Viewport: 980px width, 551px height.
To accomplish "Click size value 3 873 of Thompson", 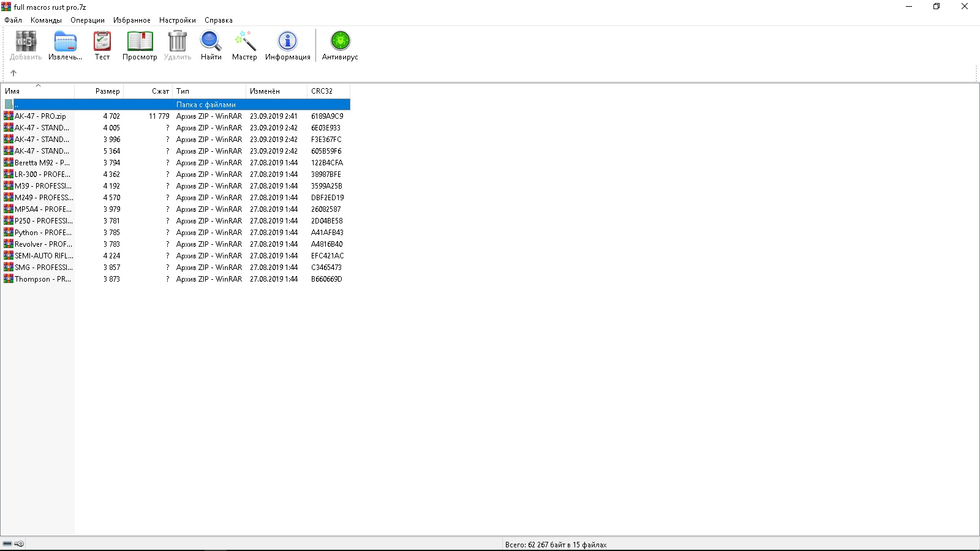I will [x=111, y=279].
